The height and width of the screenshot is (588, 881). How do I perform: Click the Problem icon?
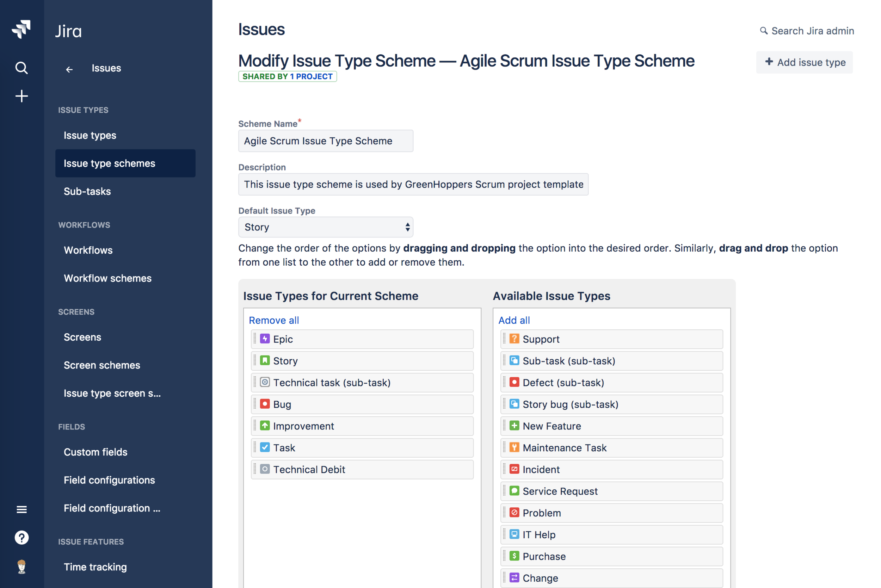coord(514,513)
